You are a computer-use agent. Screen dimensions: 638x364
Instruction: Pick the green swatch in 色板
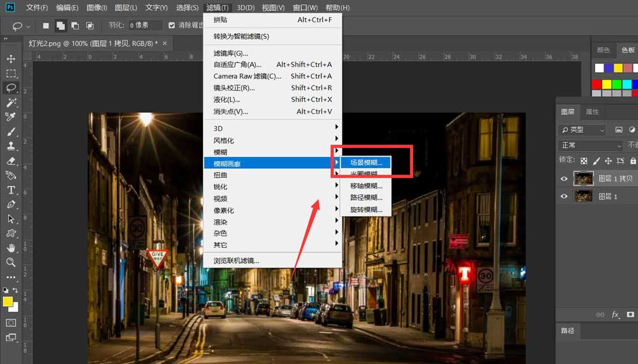click(x=616, y=84)
